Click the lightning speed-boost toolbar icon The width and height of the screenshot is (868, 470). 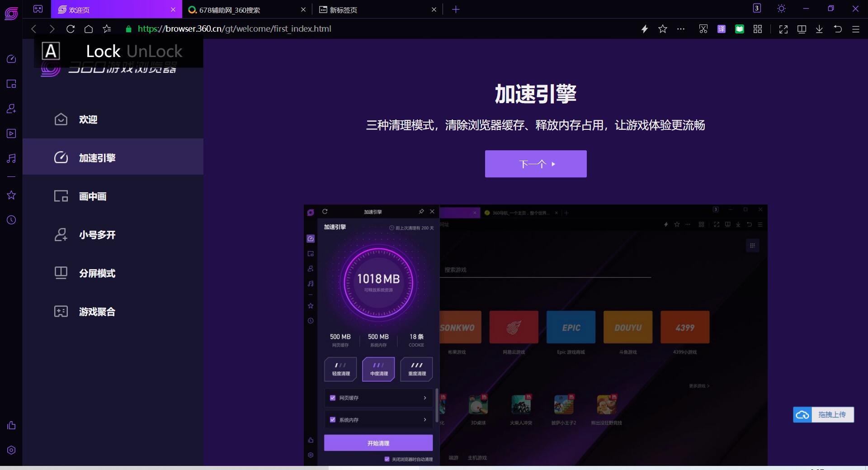coord(644,28)
